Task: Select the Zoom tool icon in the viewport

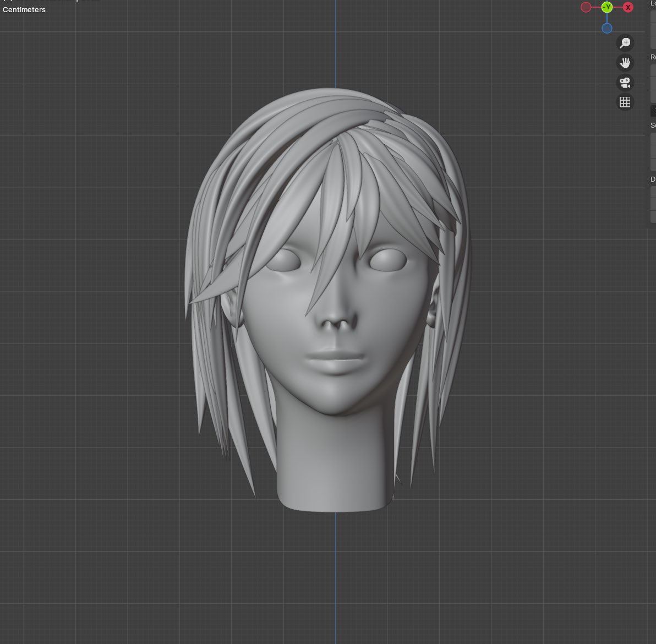Action: 625,43
